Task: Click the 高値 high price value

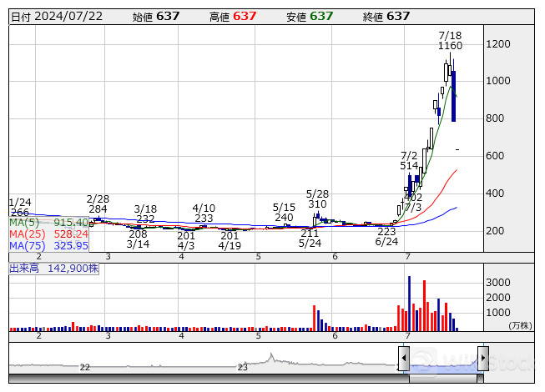Action: [243, 17]
